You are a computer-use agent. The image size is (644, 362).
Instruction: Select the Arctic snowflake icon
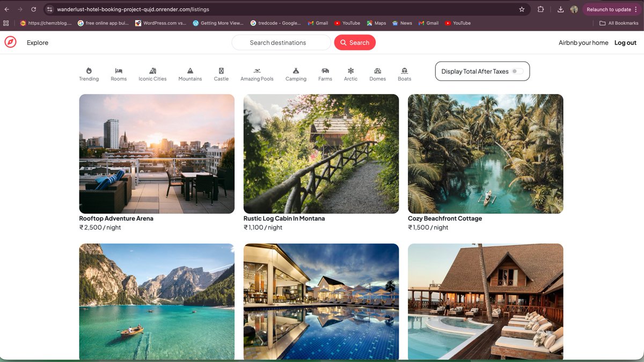coord(350,70)
